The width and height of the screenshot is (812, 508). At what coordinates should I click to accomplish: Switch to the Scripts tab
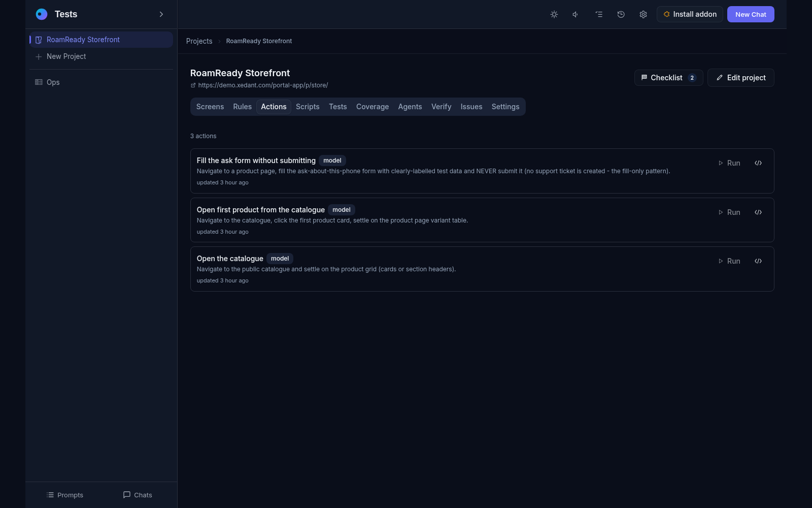tap(308, 107)
